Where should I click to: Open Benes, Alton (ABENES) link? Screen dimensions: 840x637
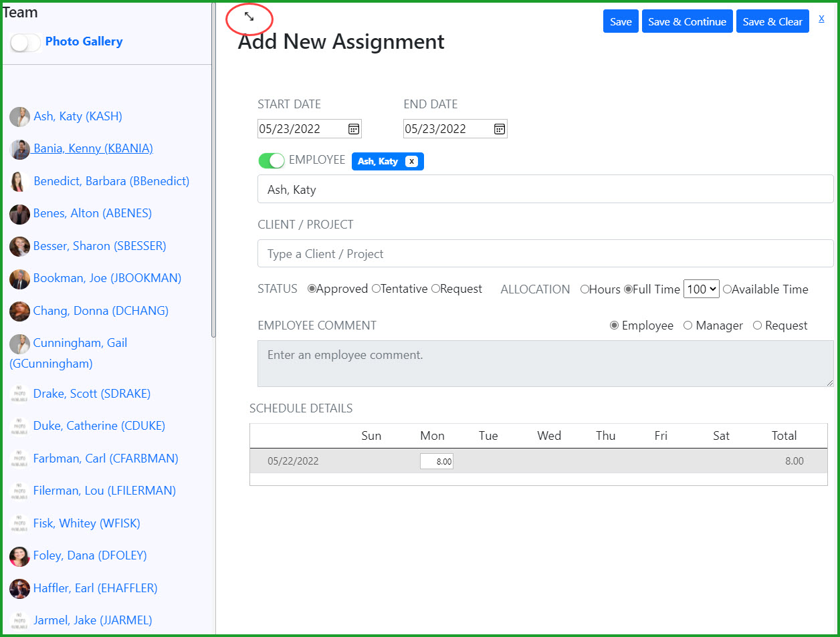[92, 213]
